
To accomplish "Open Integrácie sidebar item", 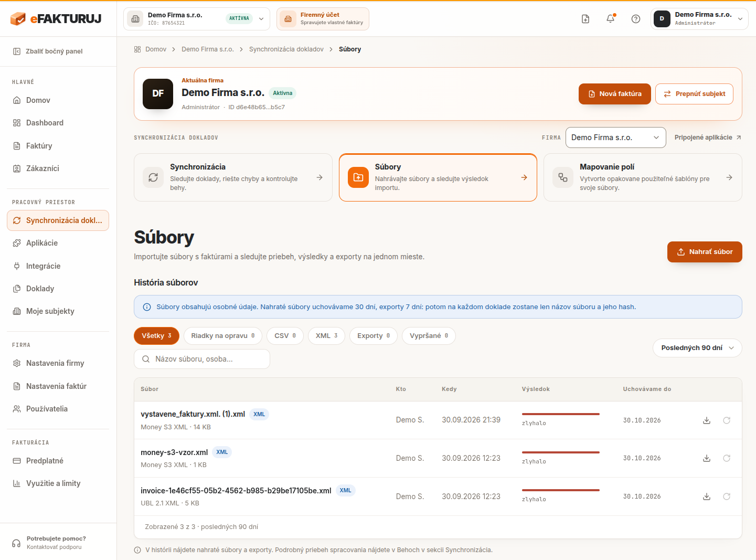I will click(58, 266).
